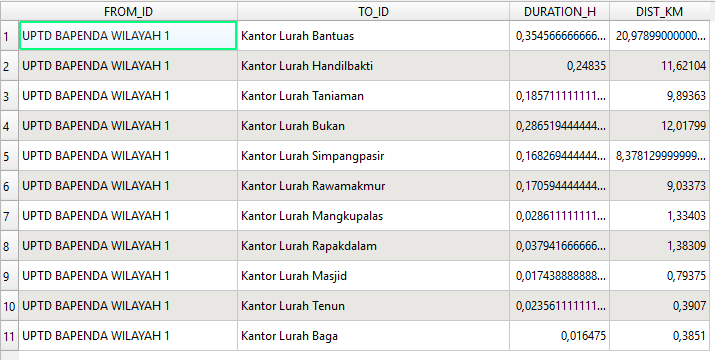Select the duration cell starting 0,286519
715x360 pixels.
[x=560, y=126]
